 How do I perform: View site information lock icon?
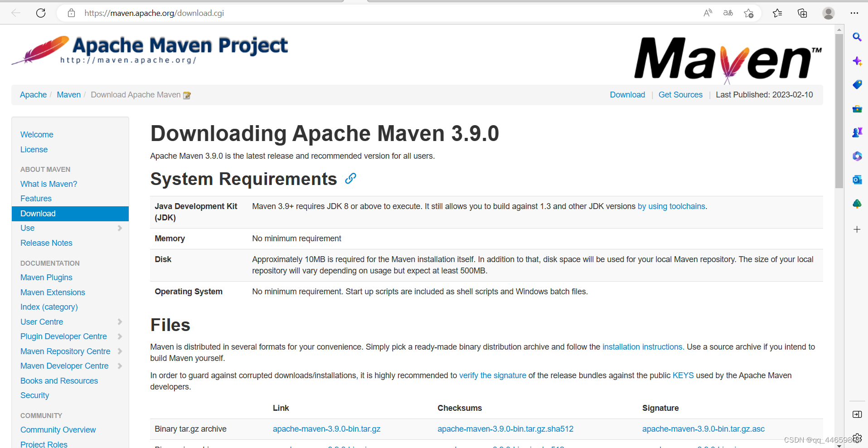(71, 13)
